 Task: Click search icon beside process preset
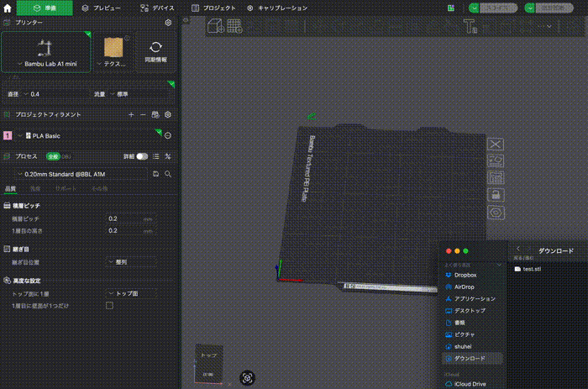168,174
